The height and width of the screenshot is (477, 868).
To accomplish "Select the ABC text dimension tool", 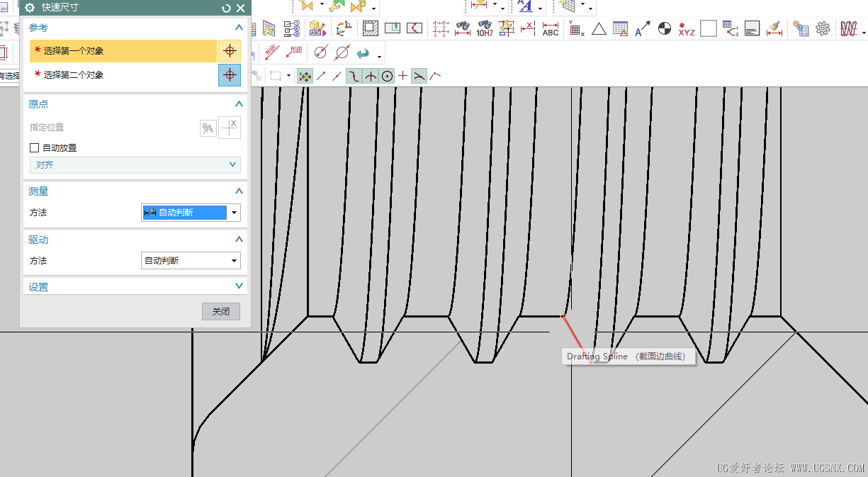I will (x=551, y=28).
